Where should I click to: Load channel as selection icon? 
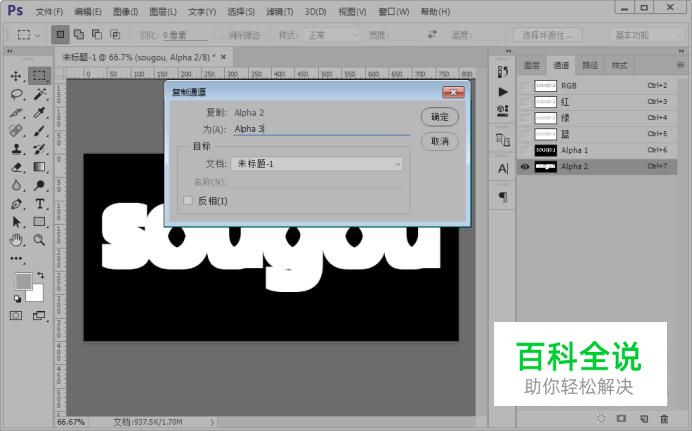[x=601, y=418]
